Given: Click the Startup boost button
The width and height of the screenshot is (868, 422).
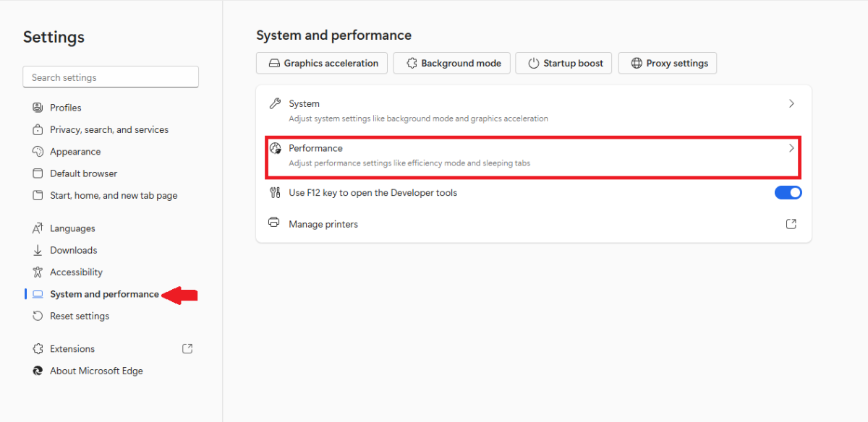Looking at the screenshot, I should [x=564, y=63].
